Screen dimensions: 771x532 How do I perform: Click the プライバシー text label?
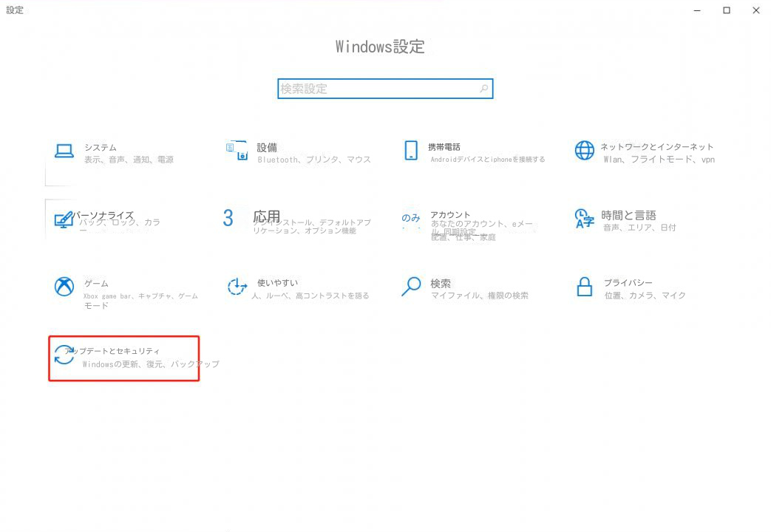(628, 283)
